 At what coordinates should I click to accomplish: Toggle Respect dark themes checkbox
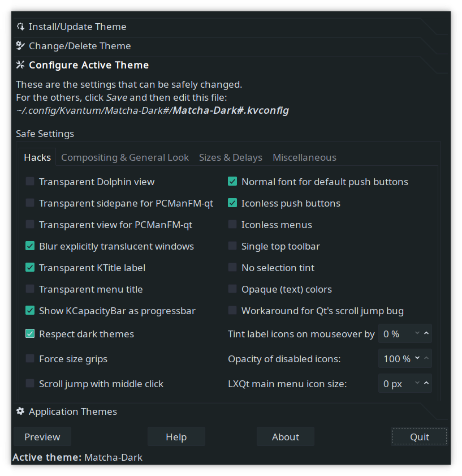(x=30, y=333)
